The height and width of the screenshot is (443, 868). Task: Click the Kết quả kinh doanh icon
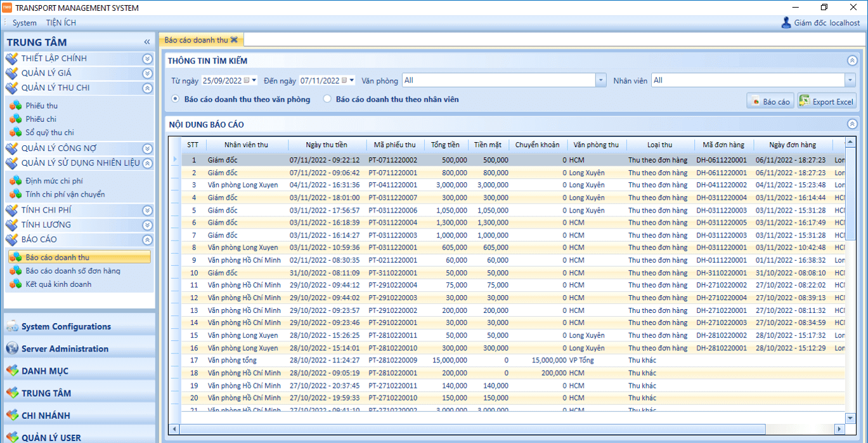15,284
